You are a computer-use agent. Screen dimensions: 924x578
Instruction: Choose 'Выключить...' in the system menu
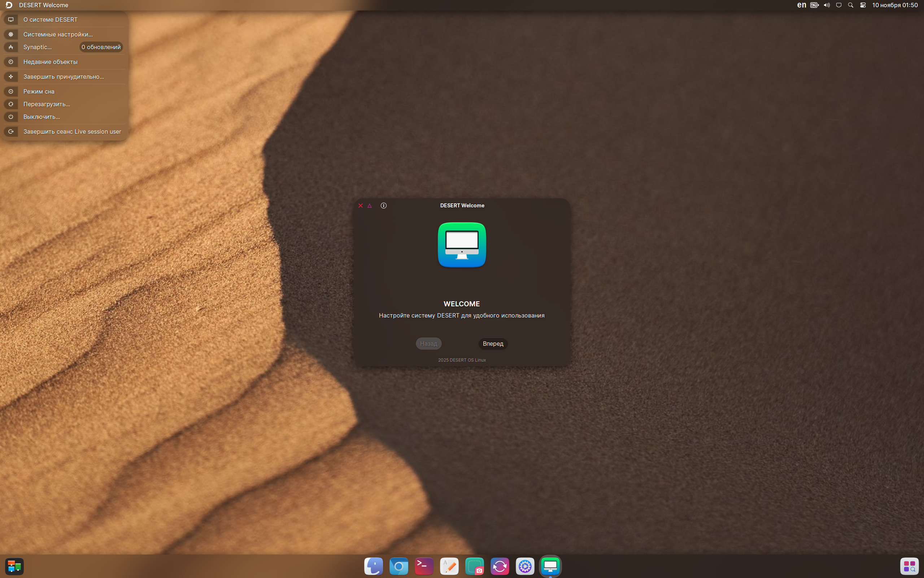[64, 117]
